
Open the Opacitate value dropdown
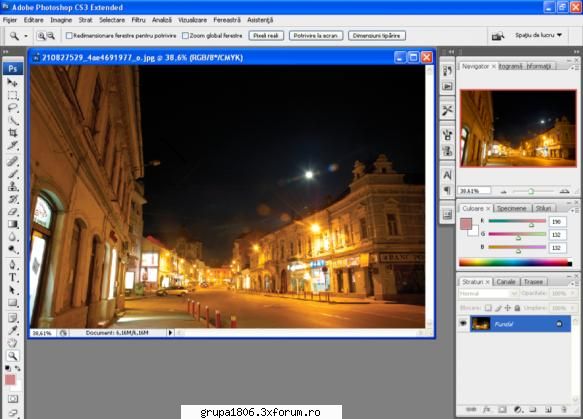(x=573, y=294)
